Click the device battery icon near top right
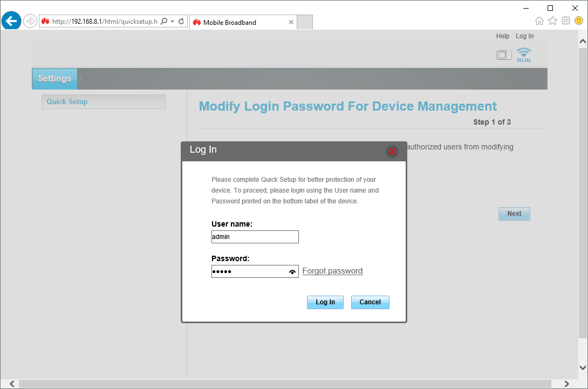588x389 pixels. [x=504, y=54]
